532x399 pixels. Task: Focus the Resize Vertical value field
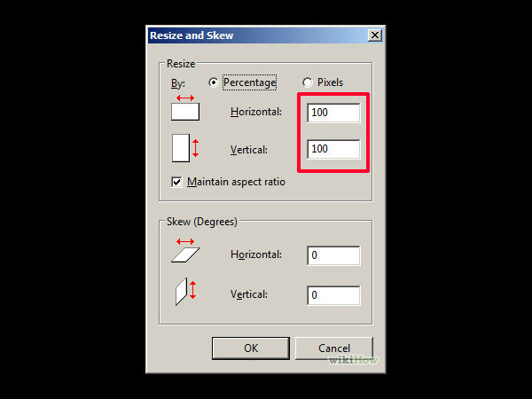[333, 149]
